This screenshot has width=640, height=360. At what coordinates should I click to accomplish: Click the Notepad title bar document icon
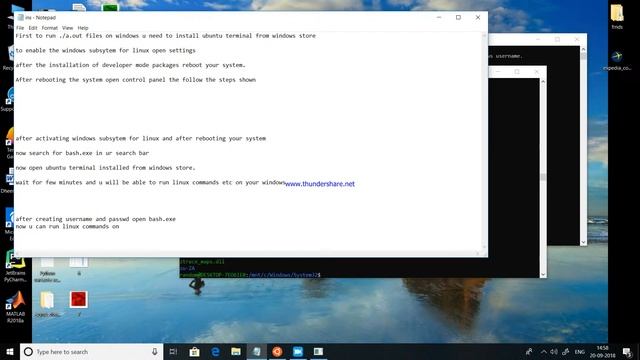[20, 18]
